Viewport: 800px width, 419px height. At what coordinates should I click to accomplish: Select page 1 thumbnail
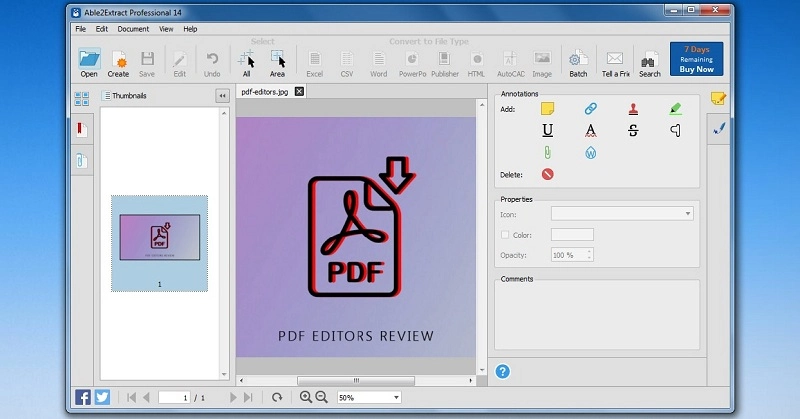click(x=160, y=243)
